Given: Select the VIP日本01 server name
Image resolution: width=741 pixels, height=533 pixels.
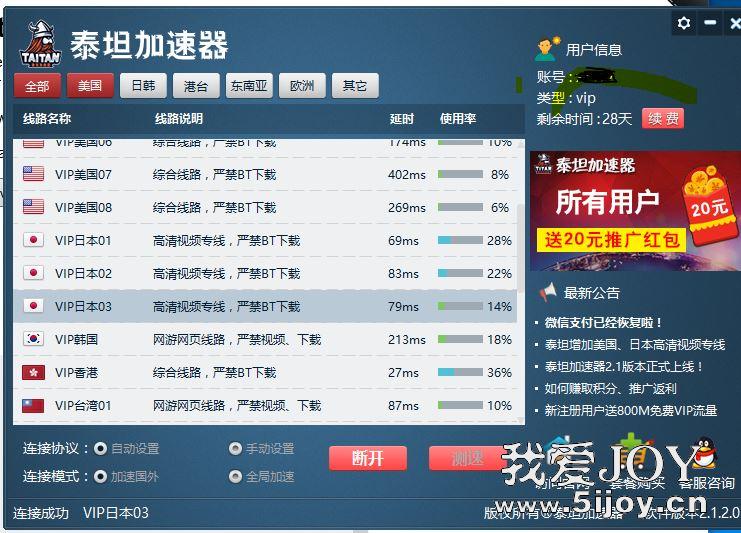Looking at the screenshot, I should tap(83, 241).
